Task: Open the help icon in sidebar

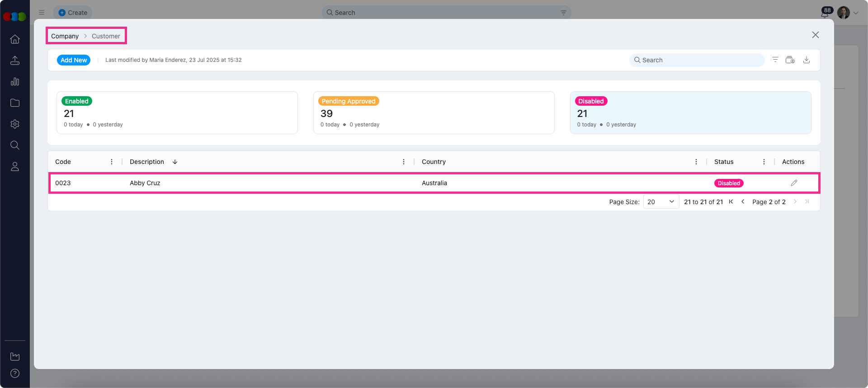Action: pyautogui.click(x=15, y=374)
